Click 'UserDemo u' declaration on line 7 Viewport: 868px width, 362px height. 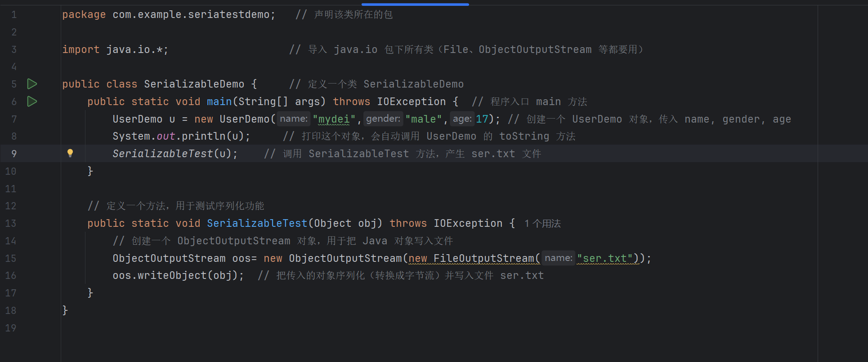pos(144,119)
